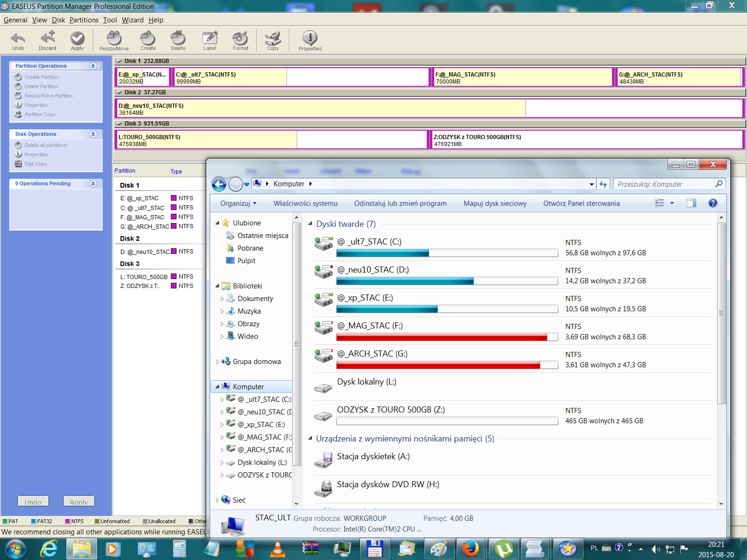
Task: Click Właściwości systemu button
Action: pos(305,203)
